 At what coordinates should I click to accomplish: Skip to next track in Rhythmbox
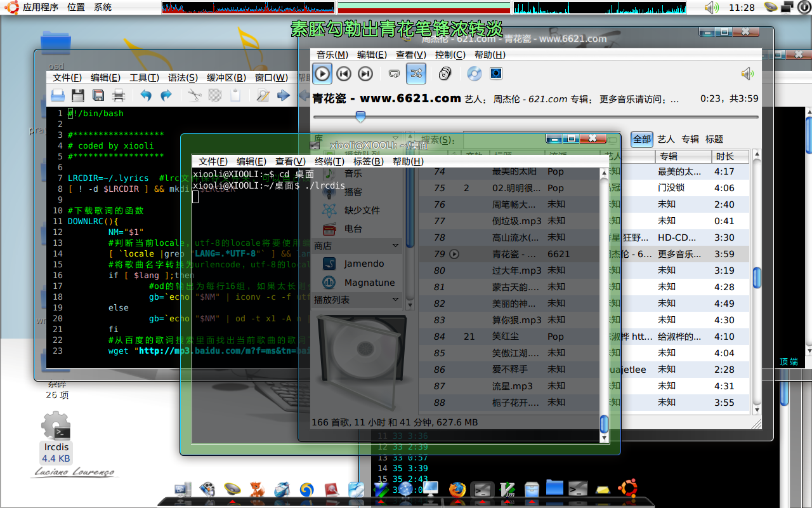[x=365, y=74]
